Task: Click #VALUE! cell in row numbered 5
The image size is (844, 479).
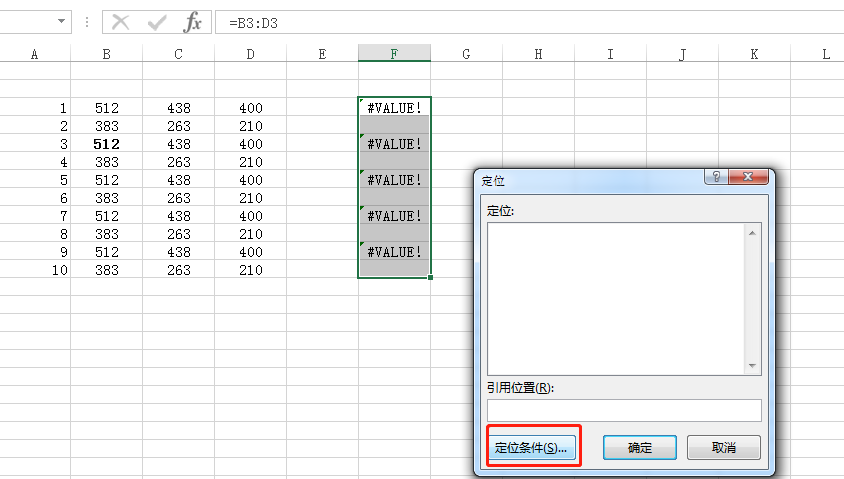Action: tap(395, 179)
